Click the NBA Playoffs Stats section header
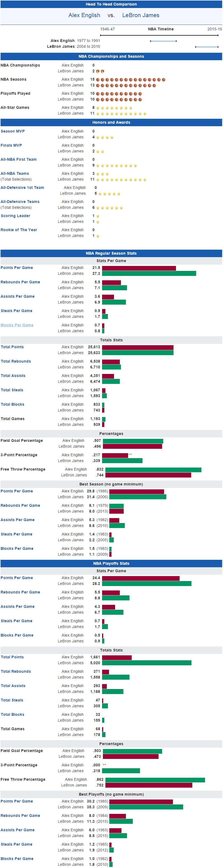 pos(111,564)
